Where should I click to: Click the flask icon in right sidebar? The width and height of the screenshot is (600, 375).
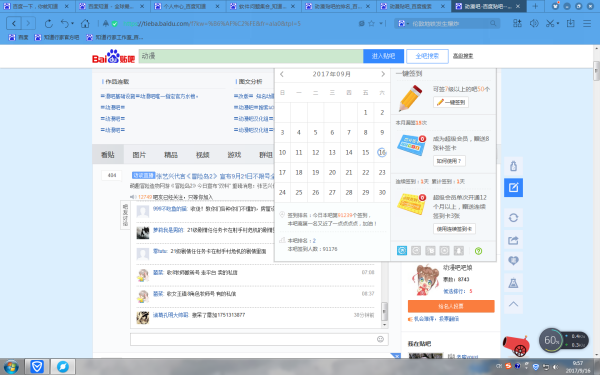click(x=514, y=283)
